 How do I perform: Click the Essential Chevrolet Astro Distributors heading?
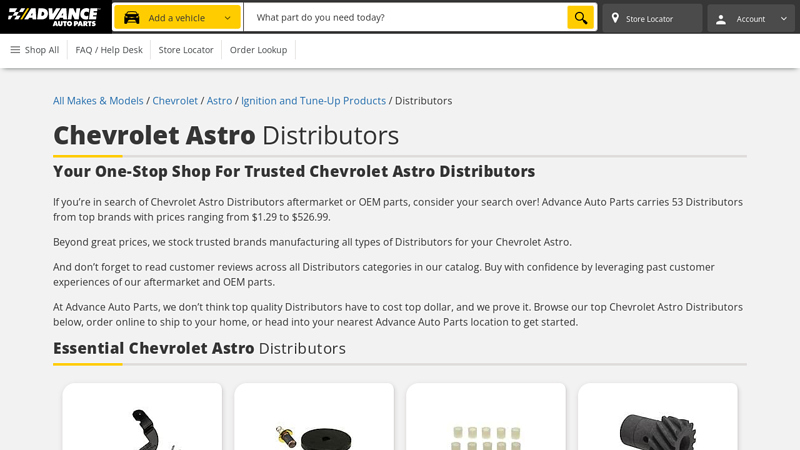click(199, 348)
